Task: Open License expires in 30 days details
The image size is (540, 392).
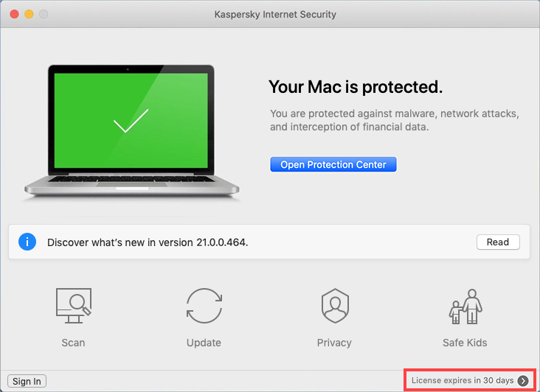Action: pos(463,380)
